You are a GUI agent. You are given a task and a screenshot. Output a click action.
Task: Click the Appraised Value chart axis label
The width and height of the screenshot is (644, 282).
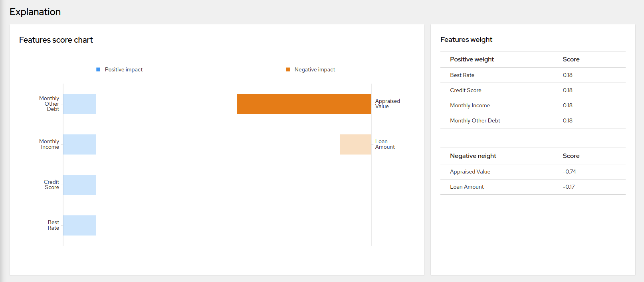coord(387,104)
